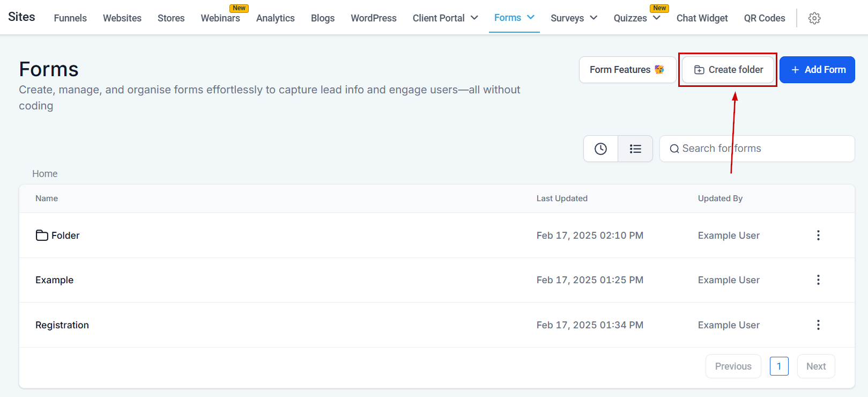Go to the Funnels tab
This screenshot has height=397, width=868.
(x=70, y=18)
